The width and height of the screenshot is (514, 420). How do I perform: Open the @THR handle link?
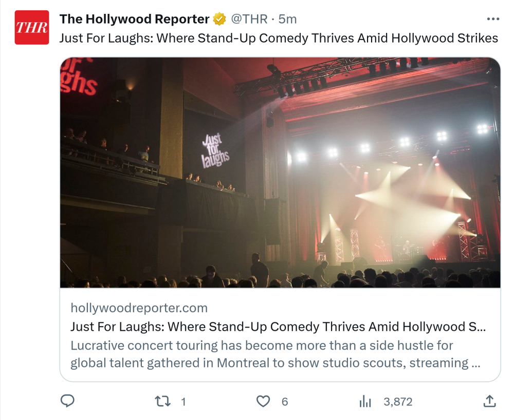click(x=249, y=20)
